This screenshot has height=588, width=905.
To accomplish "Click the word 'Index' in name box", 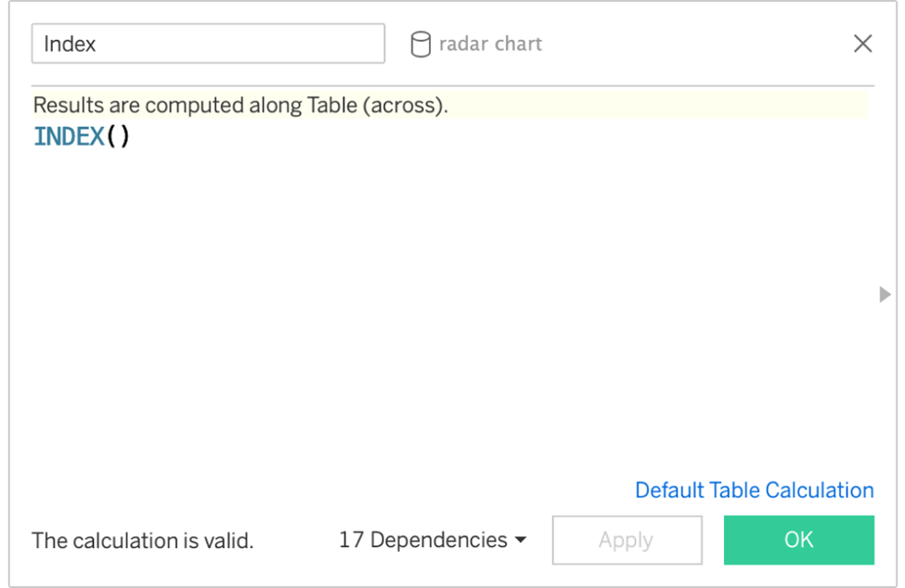I will (70, 44).
